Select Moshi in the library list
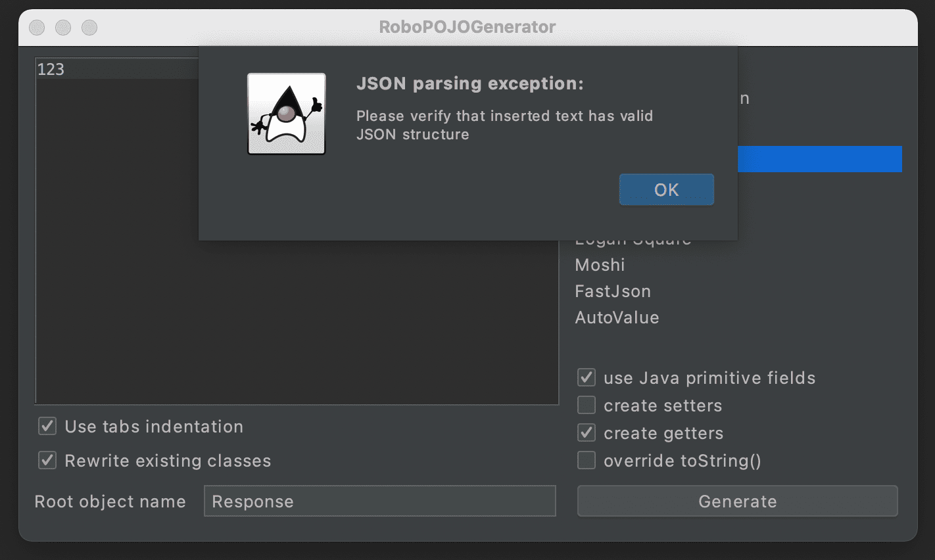The height and width of the screenshot is (560, 935). [x=600, y=265]
